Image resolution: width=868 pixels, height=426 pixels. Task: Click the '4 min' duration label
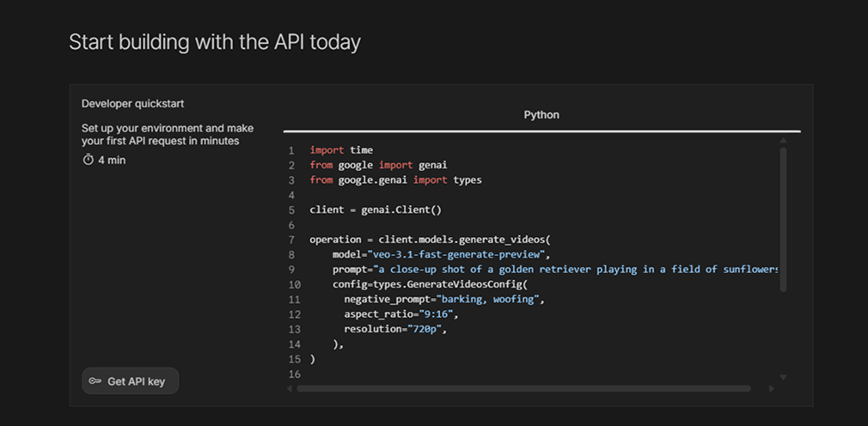[112, 161]
